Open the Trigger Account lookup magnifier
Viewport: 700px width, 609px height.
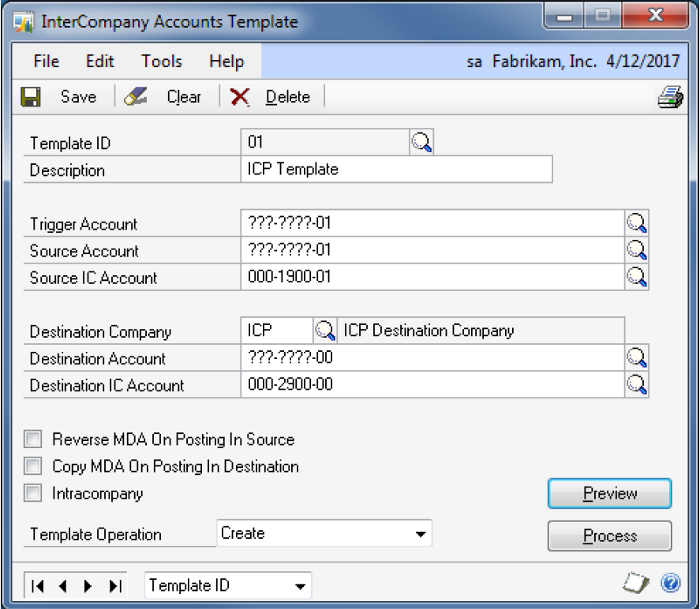pyautogui.click(x=636, y=223)
